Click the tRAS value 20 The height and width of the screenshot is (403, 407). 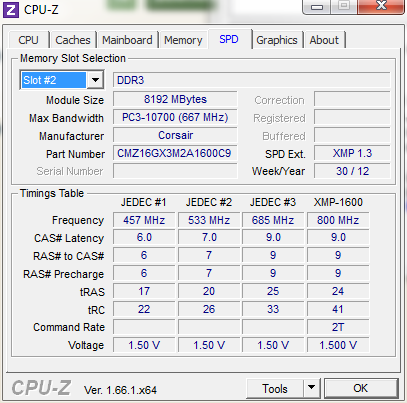point(209,291)
